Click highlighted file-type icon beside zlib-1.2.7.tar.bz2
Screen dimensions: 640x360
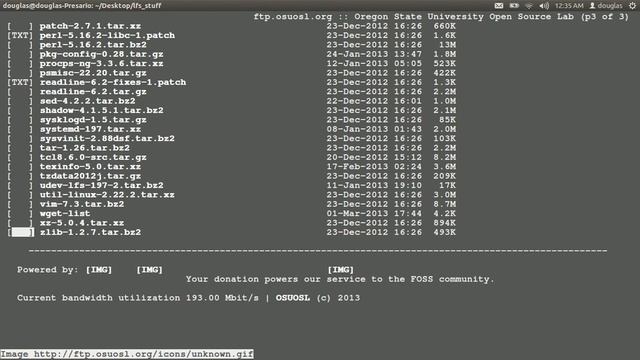20,233
